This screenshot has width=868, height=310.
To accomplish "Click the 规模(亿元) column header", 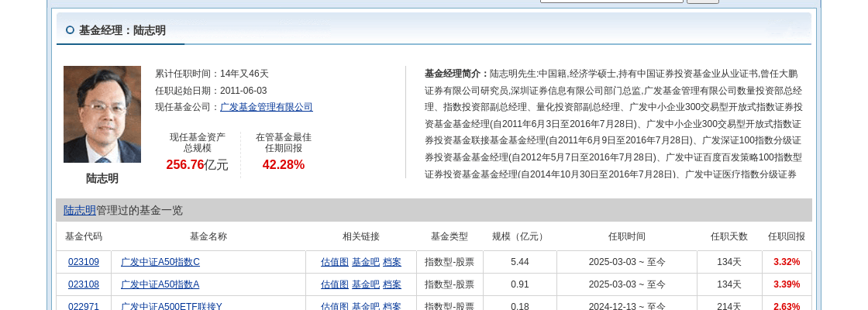I will pos(520,236).
